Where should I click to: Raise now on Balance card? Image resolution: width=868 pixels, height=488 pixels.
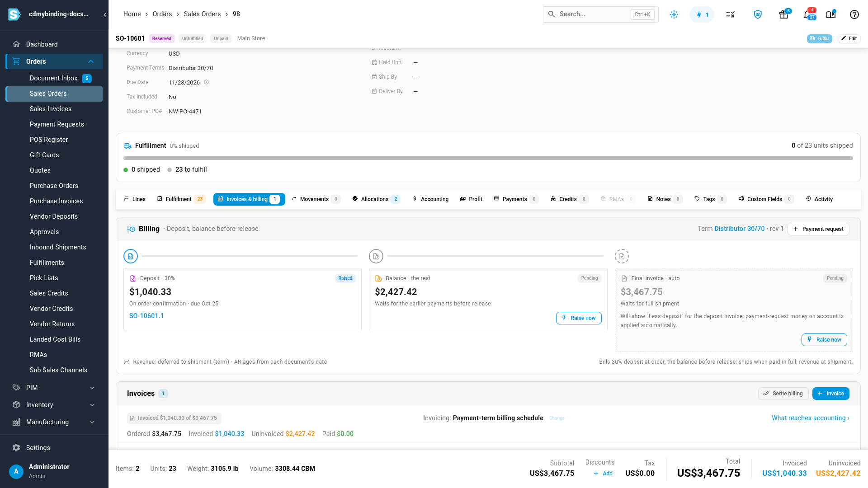coord(579,318)
